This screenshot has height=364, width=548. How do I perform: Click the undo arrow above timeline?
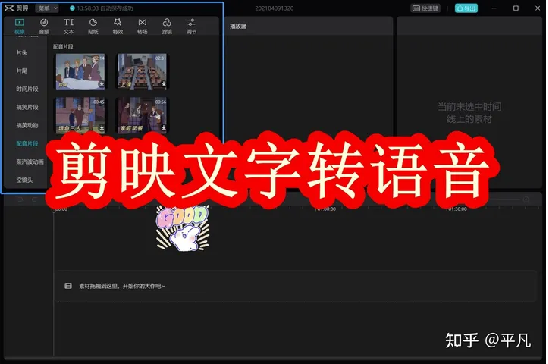tap(20, 199)
